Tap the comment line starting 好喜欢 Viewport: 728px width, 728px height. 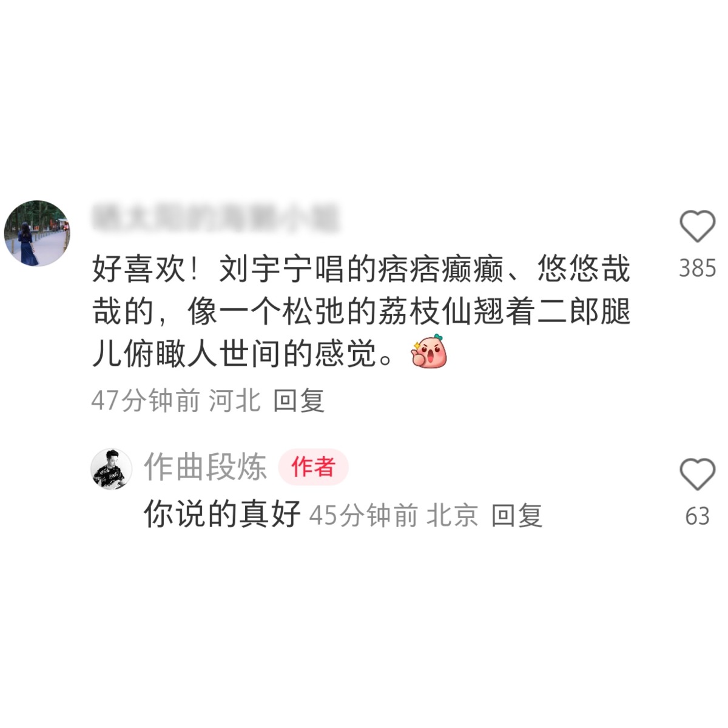[x=361, y=269]
